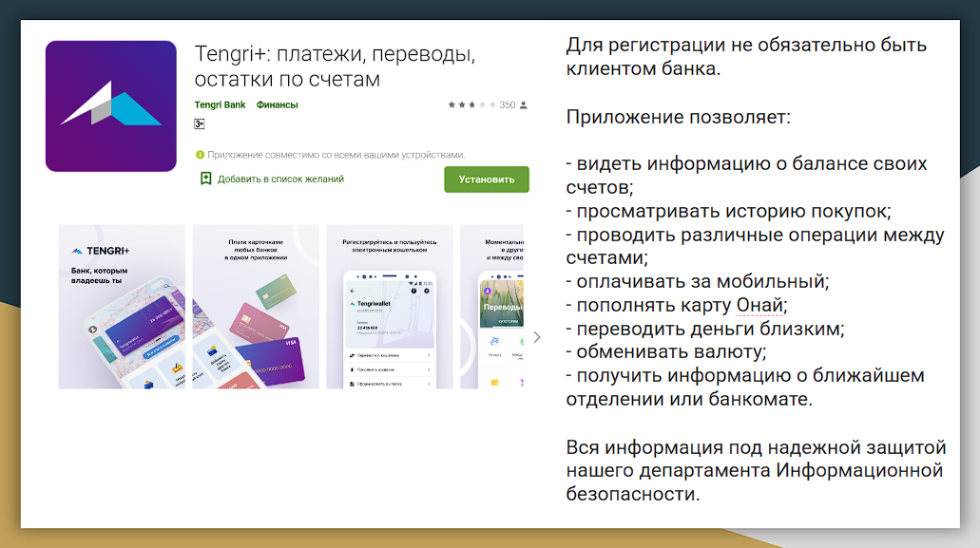Image resolution: width=980 pixels, height=548 pixels.
Task: Click the 3+ age rating badge
Action: [x=200, y=124]
